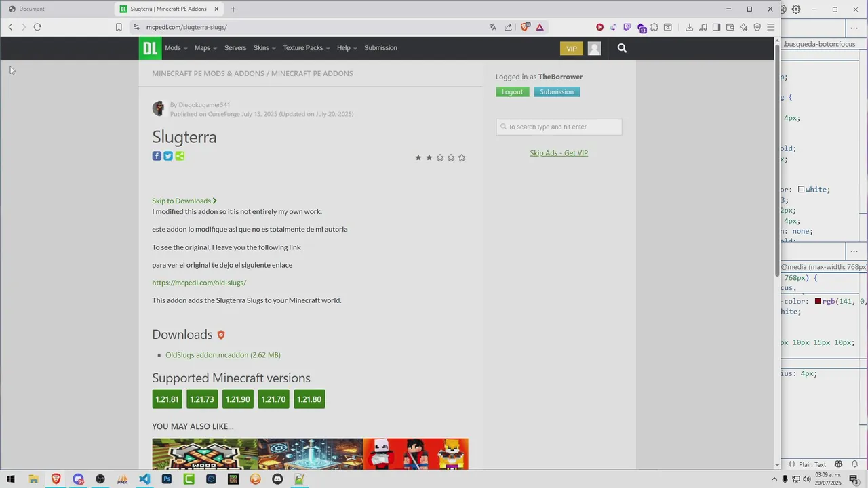Focus the site search input field
This screenshot has width=868, height=488.
(x=559, y=127)
